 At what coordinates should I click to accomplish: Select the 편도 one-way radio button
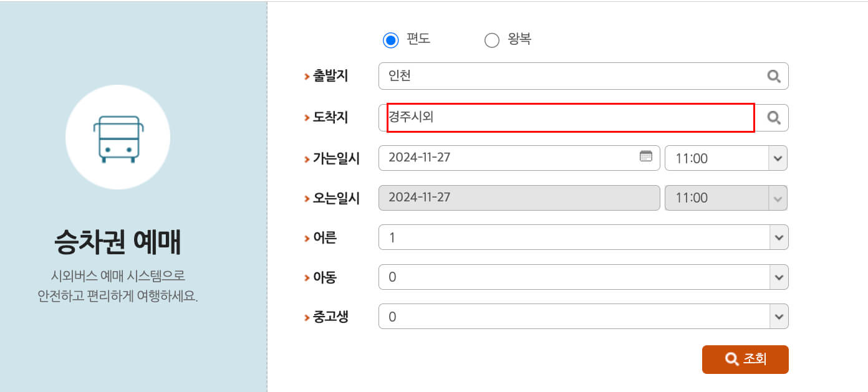pos(392,39)
